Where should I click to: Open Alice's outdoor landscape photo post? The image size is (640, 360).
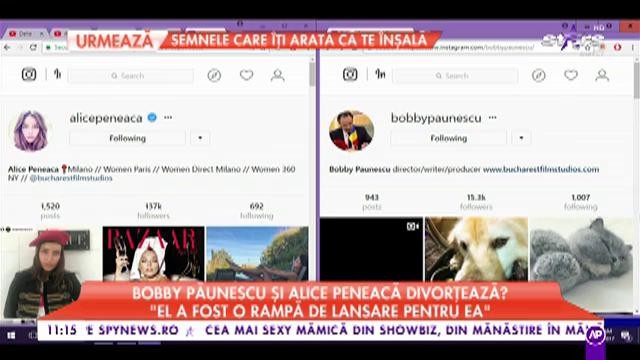pos(258,254)
